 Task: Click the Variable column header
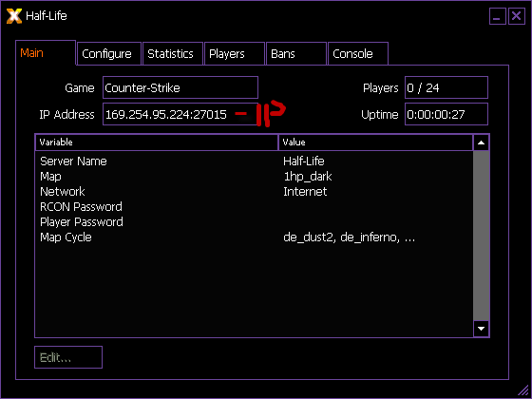click(x=157, y=142)
